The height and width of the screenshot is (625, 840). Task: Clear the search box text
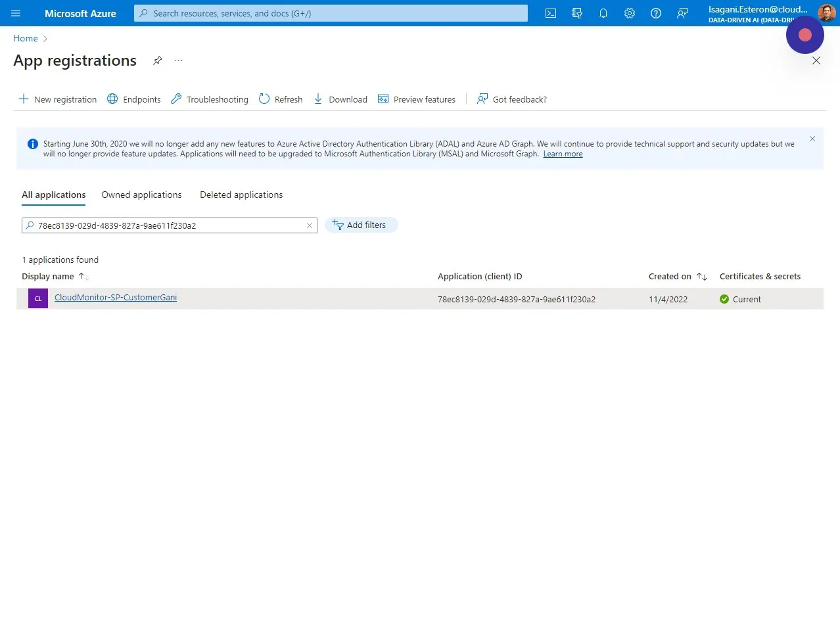pyautogui.click(x=310, y=225)
